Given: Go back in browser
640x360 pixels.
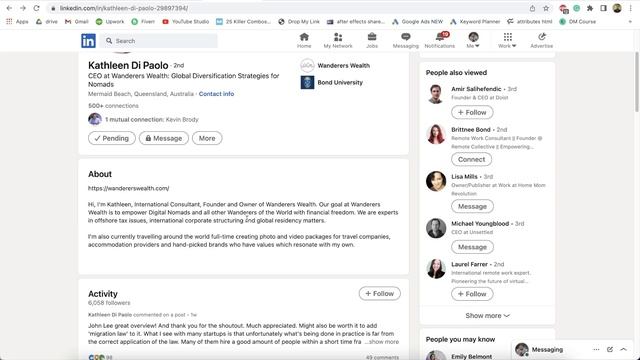Looking at the screenshot, I should [9, 8].
